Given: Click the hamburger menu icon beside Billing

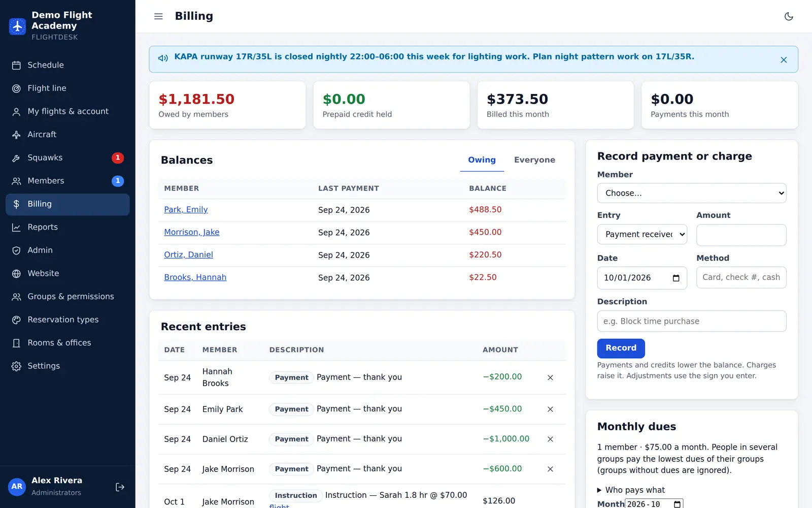Looking at the screenshot, I should pyautogui.click(x=158, y=16).
